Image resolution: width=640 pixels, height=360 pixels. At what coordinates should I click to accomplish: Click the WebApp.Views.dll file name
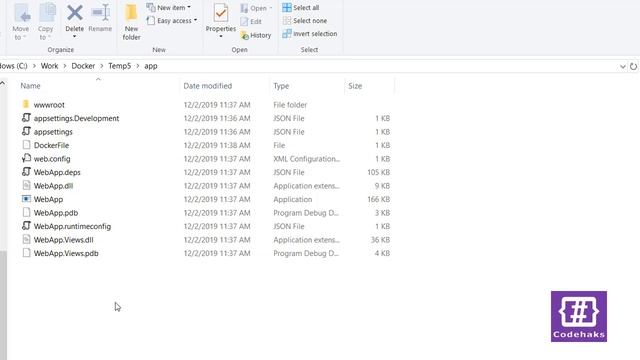64,240
